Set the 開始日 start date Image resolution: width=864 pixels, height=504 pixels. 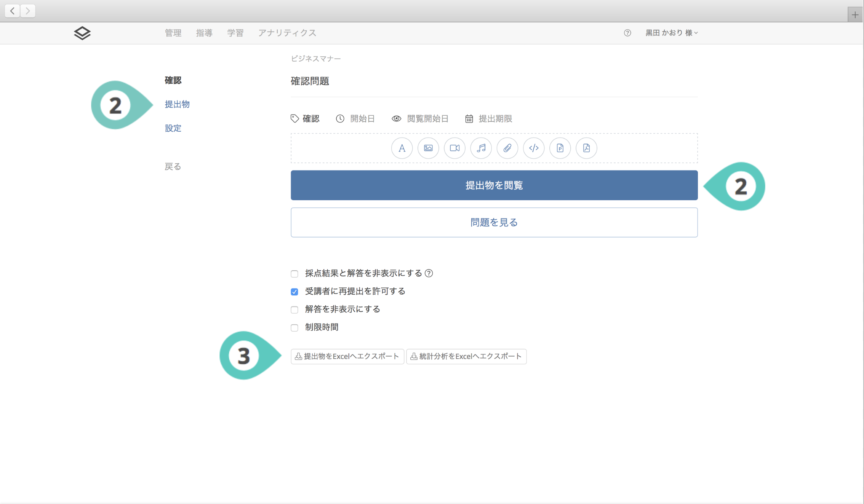click(355, 119)
